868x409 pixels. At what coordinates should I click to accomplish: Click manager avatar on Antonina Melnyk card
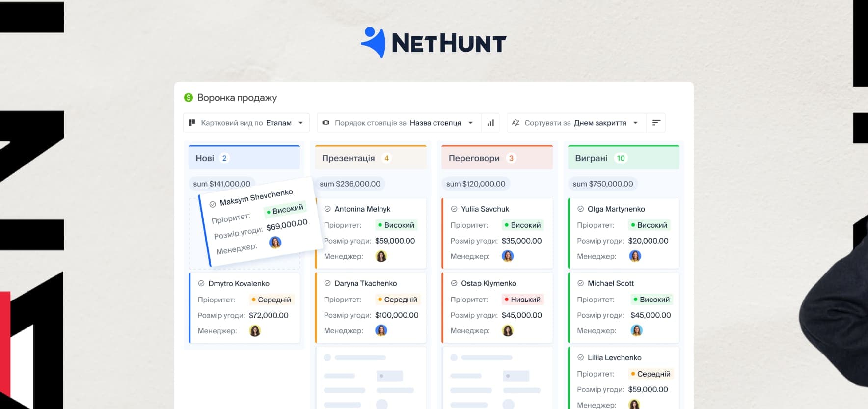click(x=381, y=256)
